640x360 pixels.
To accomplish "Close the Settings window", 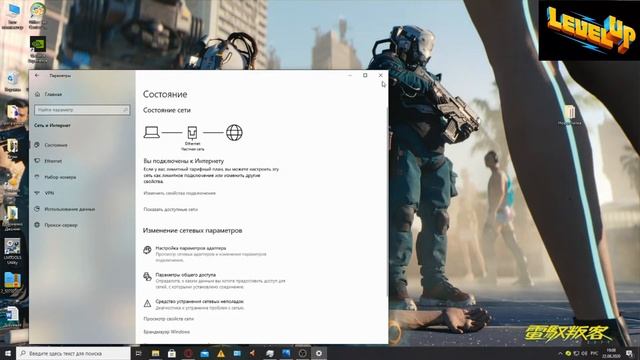I will pyautogui.click(x=380, y=76).
